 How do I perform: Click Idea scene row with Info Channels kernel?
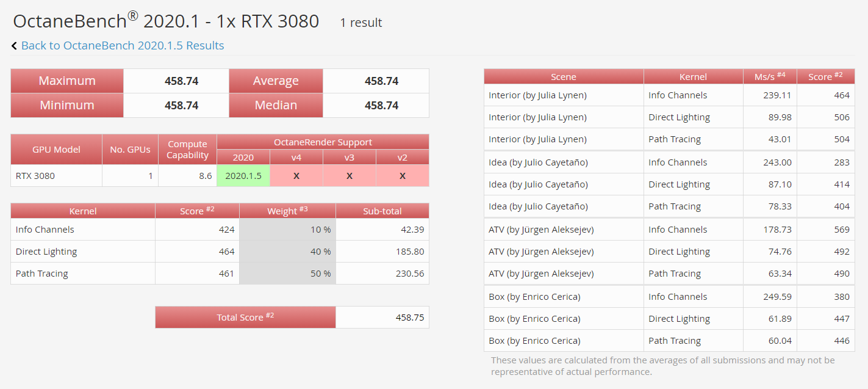point(669,162)
